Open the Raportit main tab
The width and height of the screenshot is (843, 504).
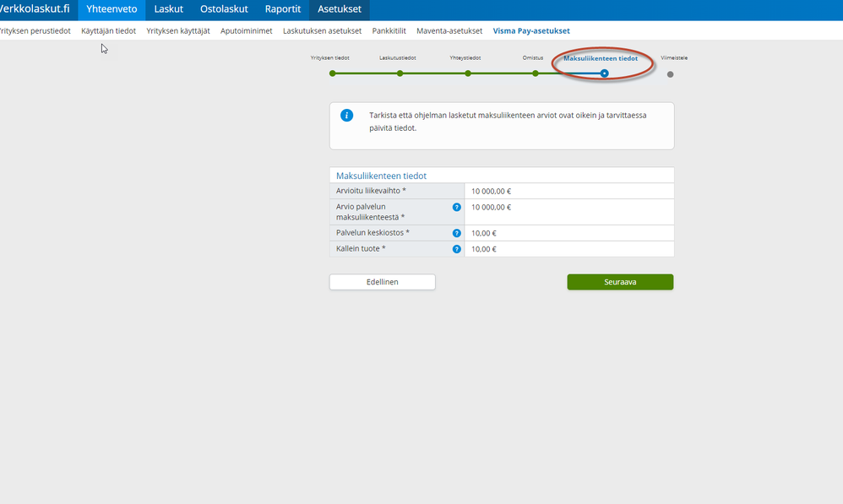pyautogui.click(x=283, y=9)
